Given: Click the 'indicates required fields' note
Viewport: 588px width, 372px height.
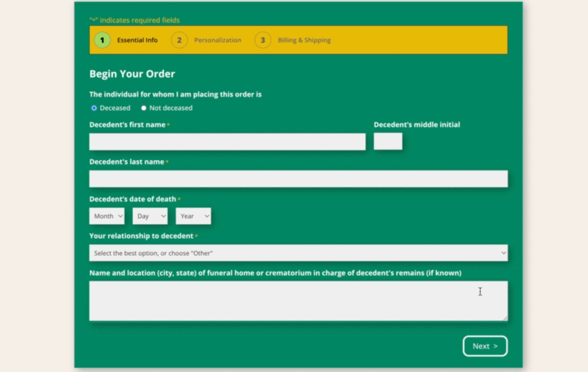Looking at the screenshot, I should 135,20.
